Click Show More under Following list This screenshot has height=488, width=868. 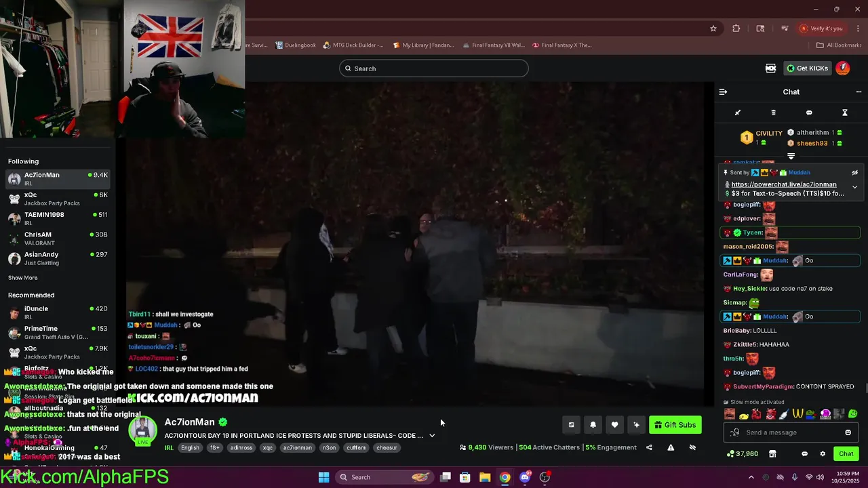(23, 278)
